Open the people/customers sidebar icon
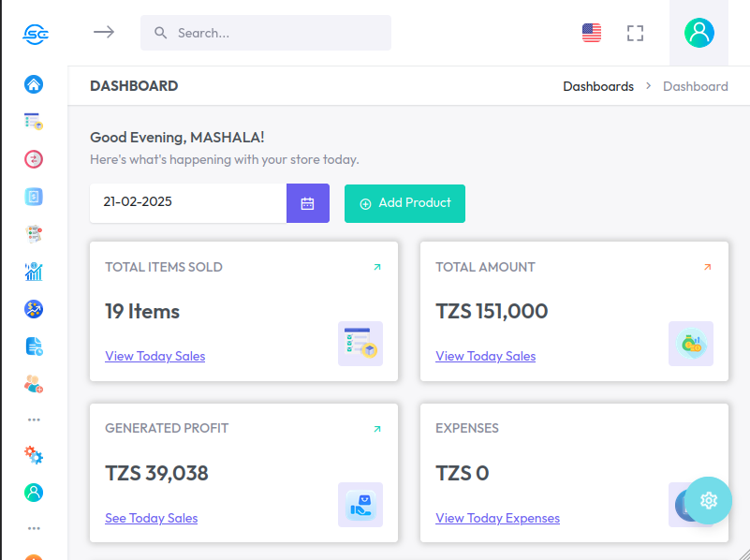Screen dimensions: 750x560 [34, 384]
